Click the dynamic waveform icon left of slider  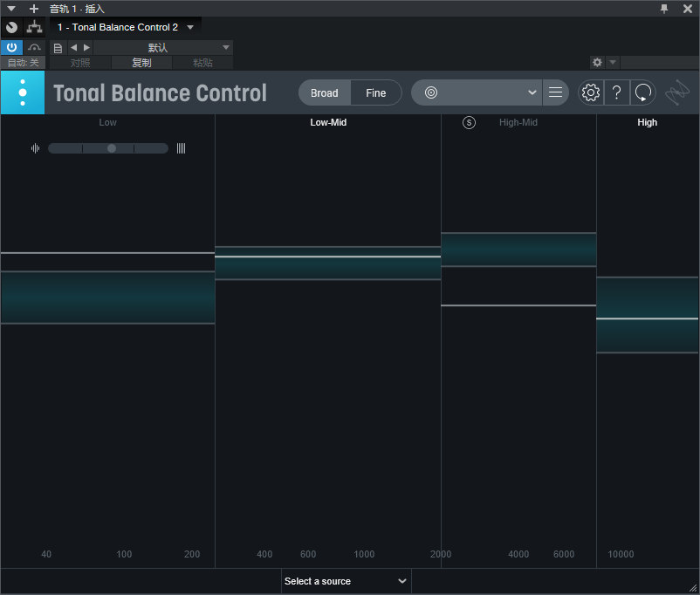pos(35,148)
